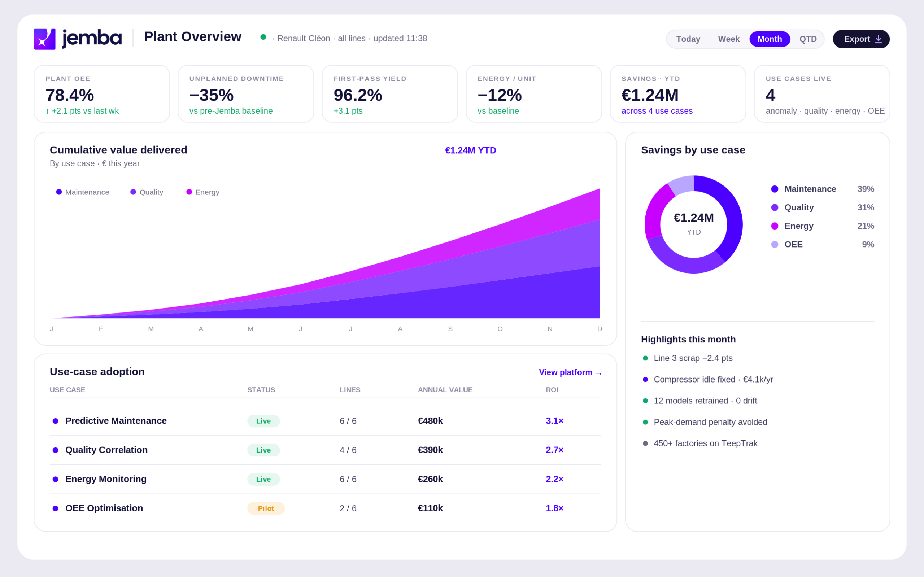Click the €1.24M center of the donut chart
The height and width of the screenshot is (577, 924).
pyautogui.click(x=693, y=218)
